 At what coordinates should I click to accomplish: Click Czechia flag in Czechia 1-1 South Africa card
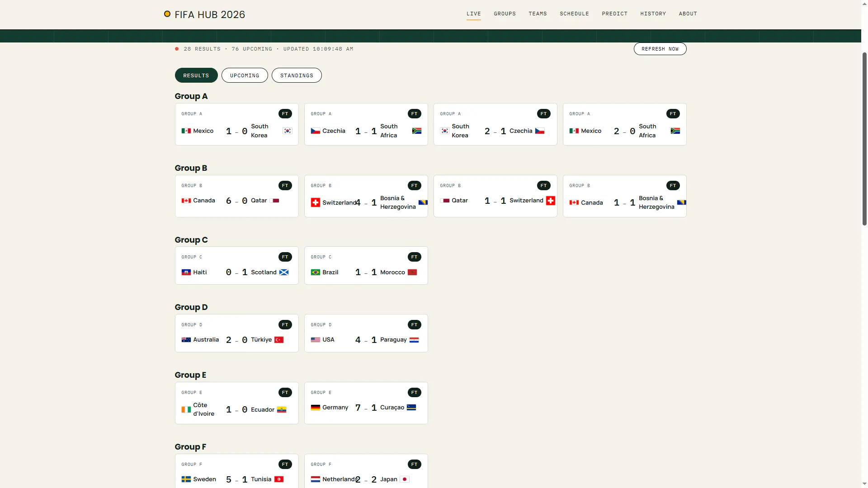pos(316,131)
